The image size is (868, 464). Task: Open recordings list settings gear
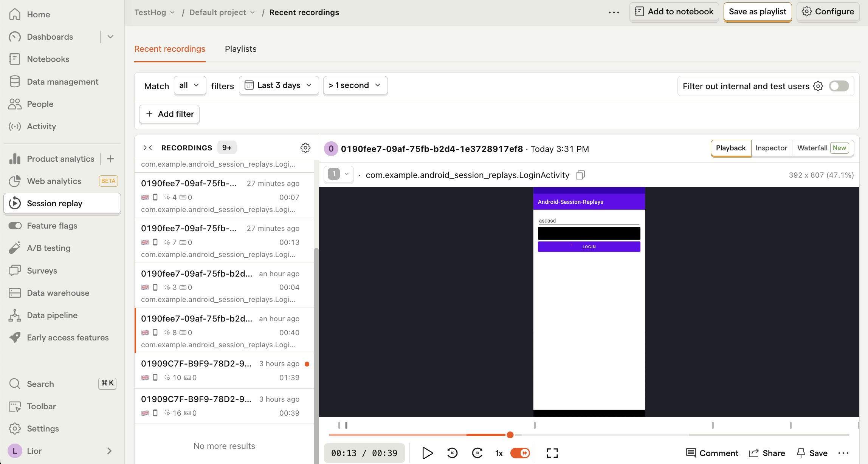[305, 148]
